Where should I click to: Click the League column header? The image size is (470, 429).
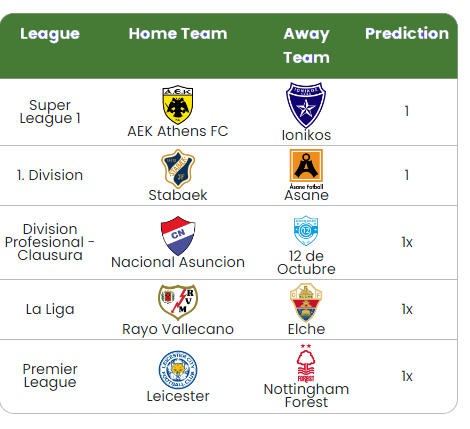(x=50, y=34)
